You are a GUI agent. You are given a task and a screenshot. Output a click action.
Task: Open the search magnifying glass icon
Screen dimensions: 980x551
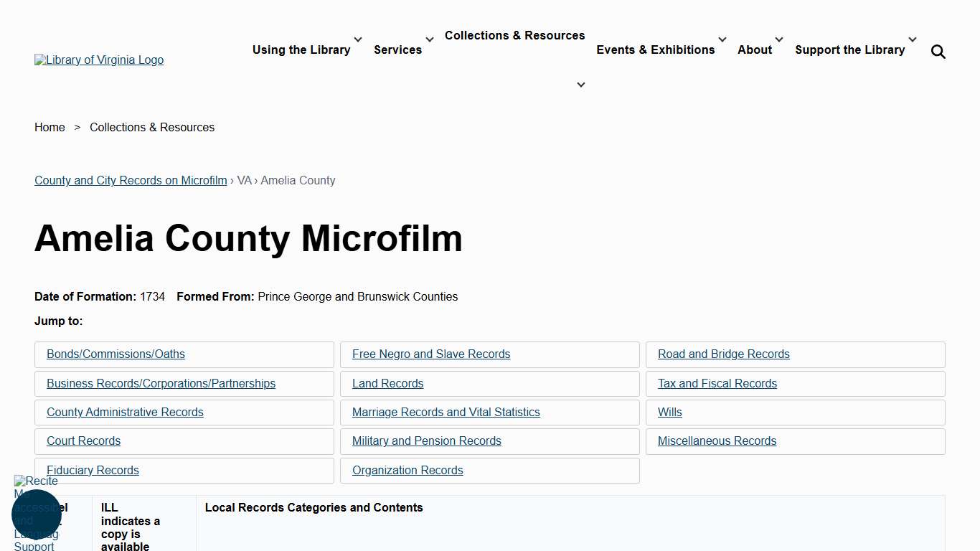click(938, 51)
